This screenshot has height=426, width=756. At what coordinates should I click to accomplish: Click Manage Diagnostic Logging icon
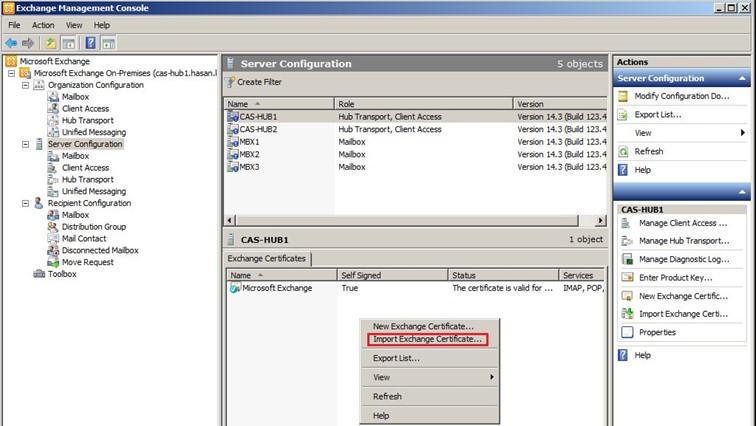click(x=627, y=259)
